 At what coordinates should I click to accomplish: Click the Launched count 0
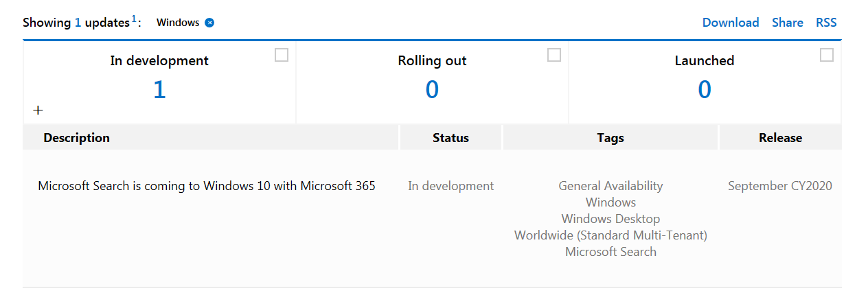(705, 90)
